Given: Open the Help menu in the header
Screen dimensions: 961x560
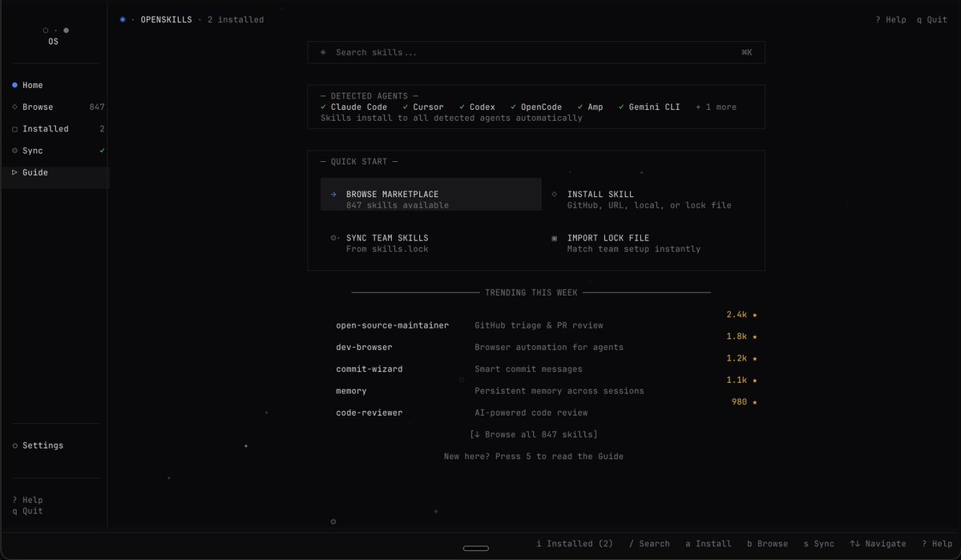Looking at the screenshot, I should click(890, 19).
